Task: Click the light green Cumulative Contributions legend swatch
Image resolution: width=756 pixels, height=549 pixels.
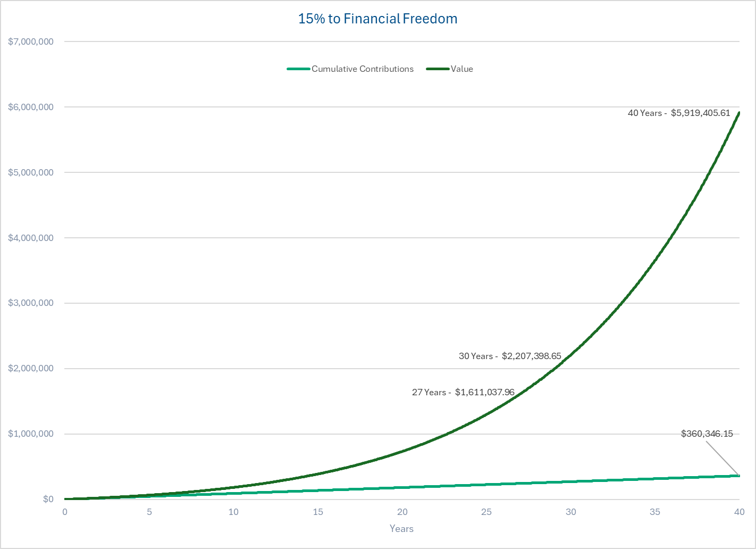Action: click(x=298, y=69)
